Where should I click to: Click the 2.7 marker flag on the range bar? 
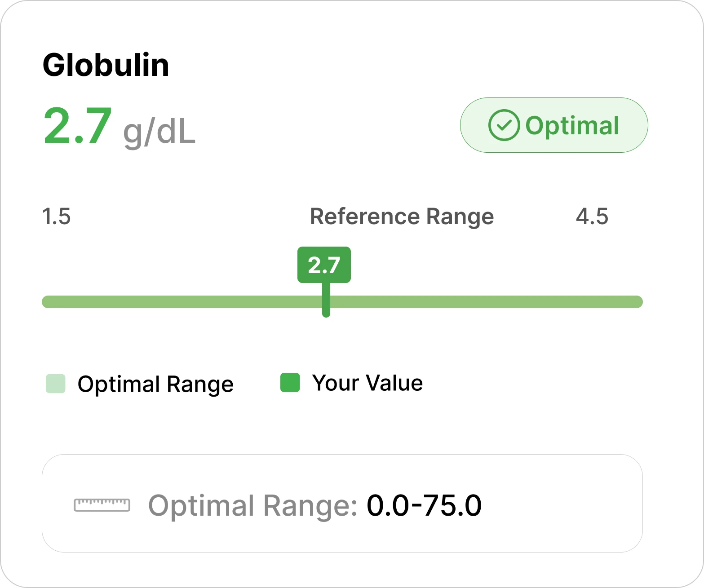(x=324, y=265)
